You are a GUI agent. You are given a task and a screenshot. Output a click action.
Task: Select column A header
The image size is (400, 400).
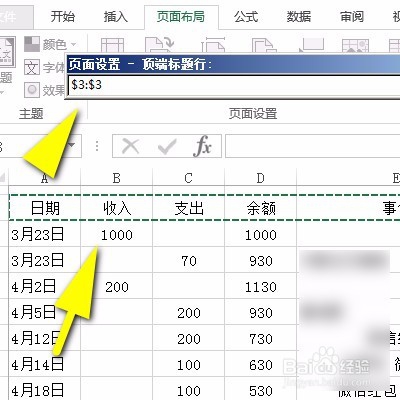[45, 178]
